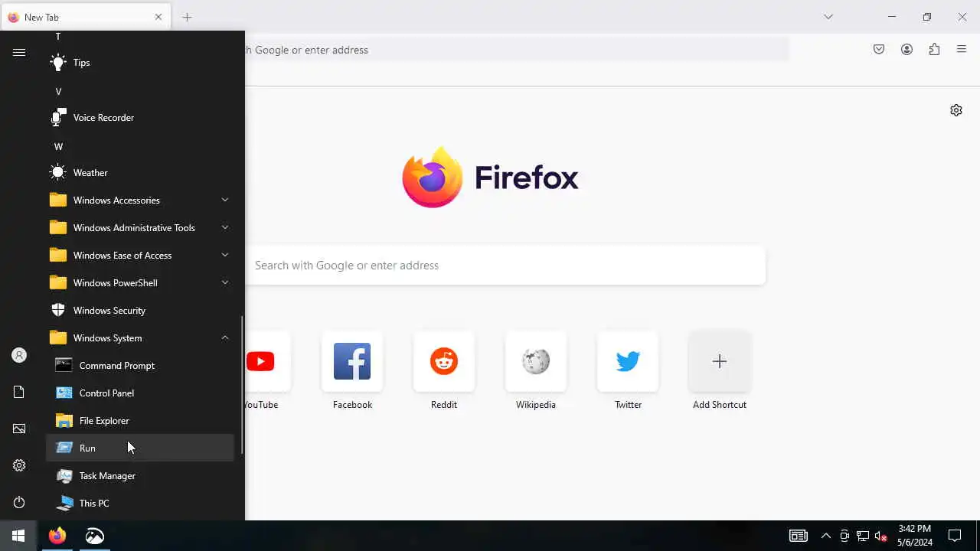The height and width of the screenshot is (551, 980).
Task: Launch Voice Recorder from Start menu
Action: tap(140, 118)
